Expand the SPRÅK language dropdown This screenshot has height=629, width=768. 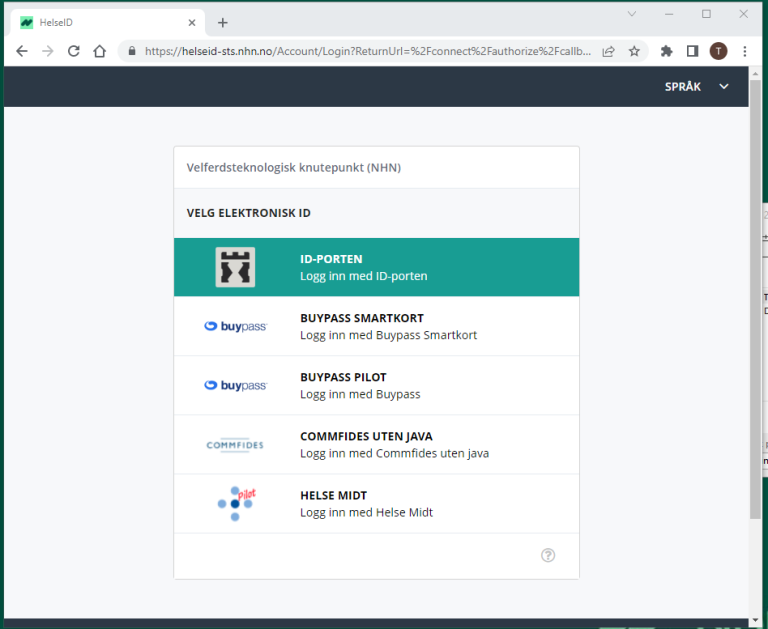[x=697, y=87]
